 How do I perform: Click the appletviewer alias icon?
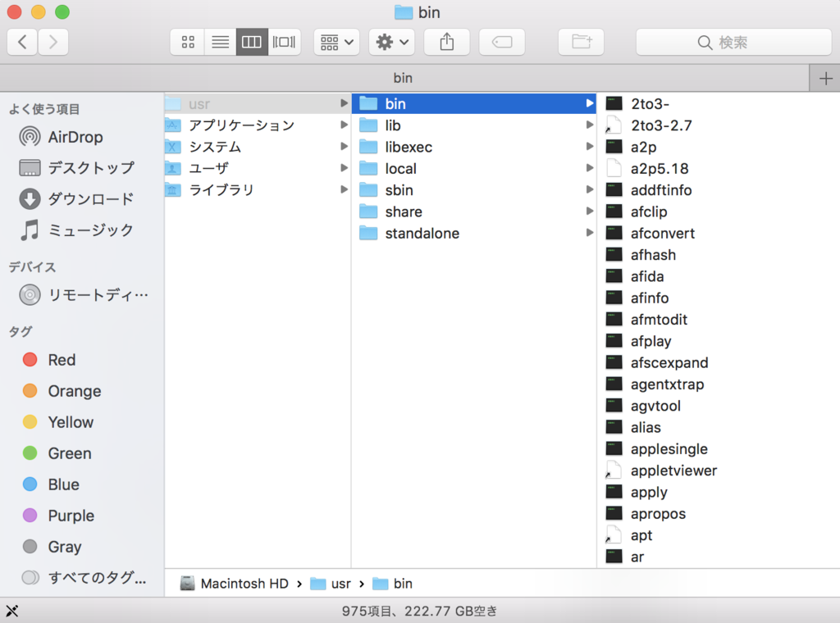tap(614, 470)
